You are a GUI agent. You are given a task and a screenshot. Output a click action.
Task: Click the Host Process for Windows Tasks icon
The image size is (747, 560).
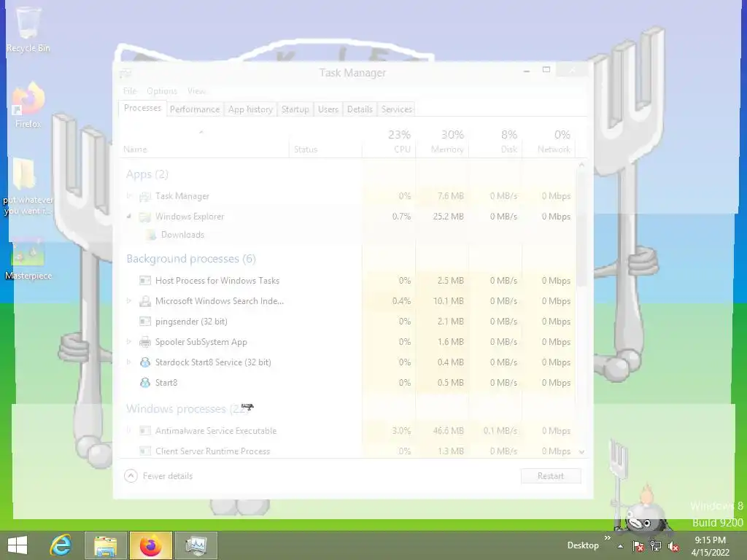pyautogui.click(x=145, y=281)
